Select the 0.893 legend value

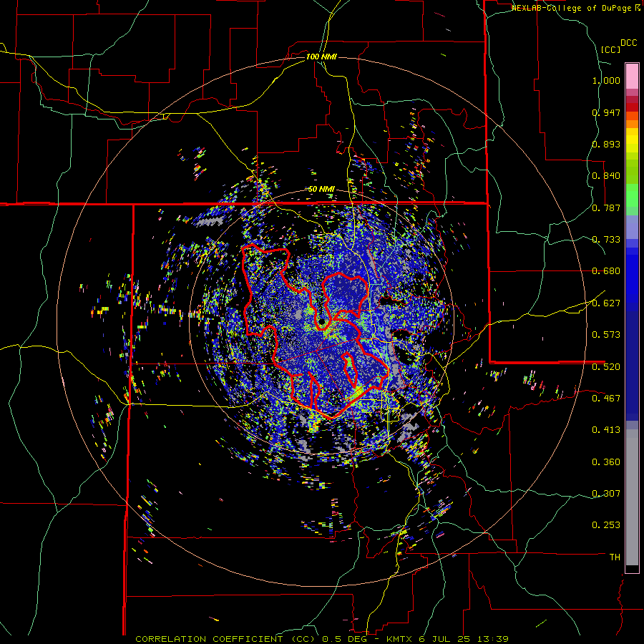606,144
